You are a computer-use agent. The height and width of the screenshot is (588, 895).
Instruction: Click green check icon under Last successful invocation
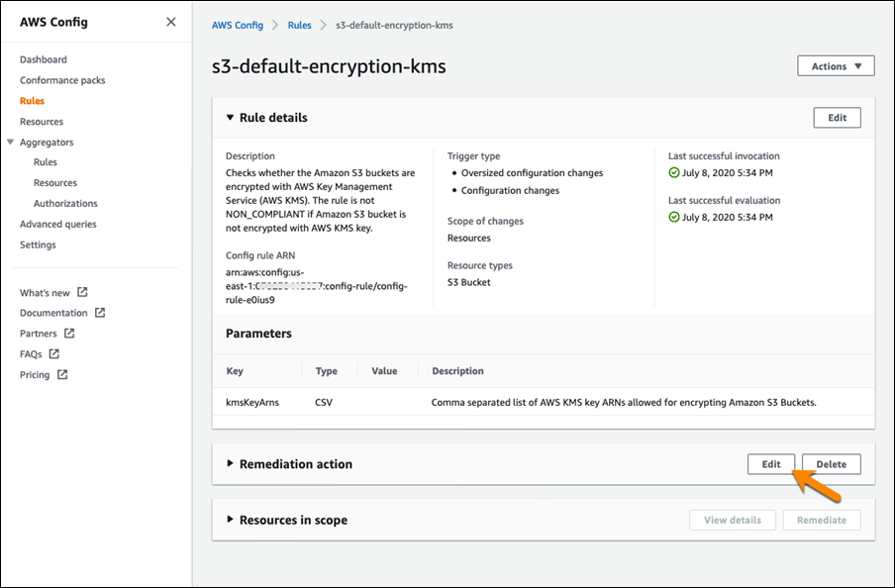(674, 173)
